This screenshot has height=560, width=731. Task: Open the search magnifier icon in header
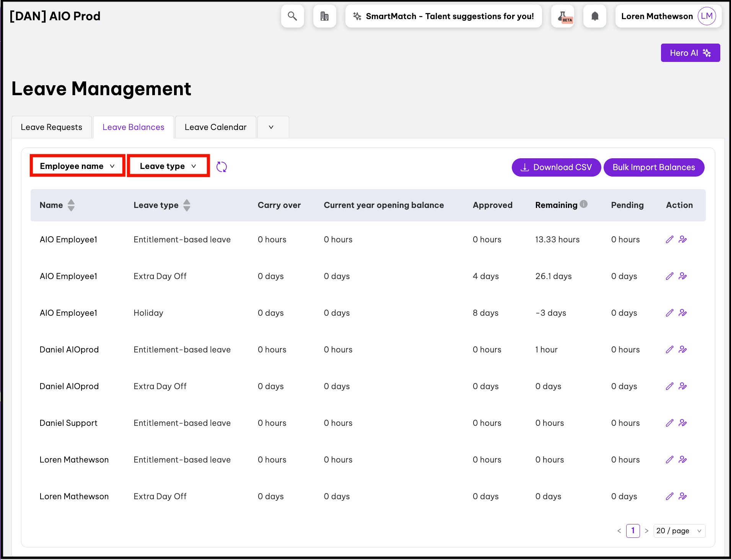[292, 16]
